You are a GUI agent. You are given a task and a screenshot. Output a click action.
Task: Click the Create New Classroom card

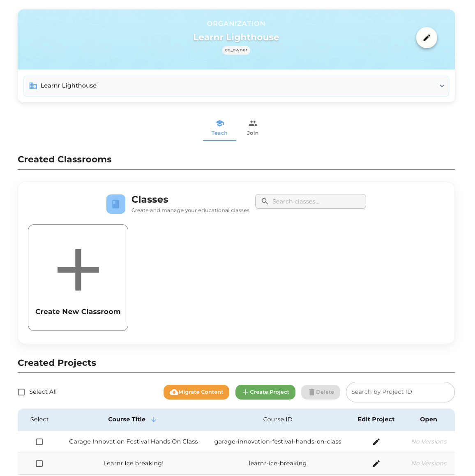[78, 277]
